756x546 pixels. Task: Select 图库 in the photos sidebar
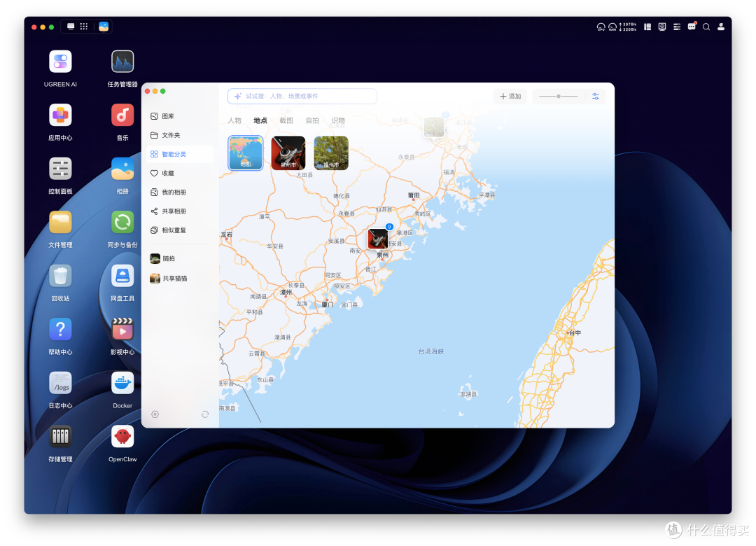tap(180, 116)
